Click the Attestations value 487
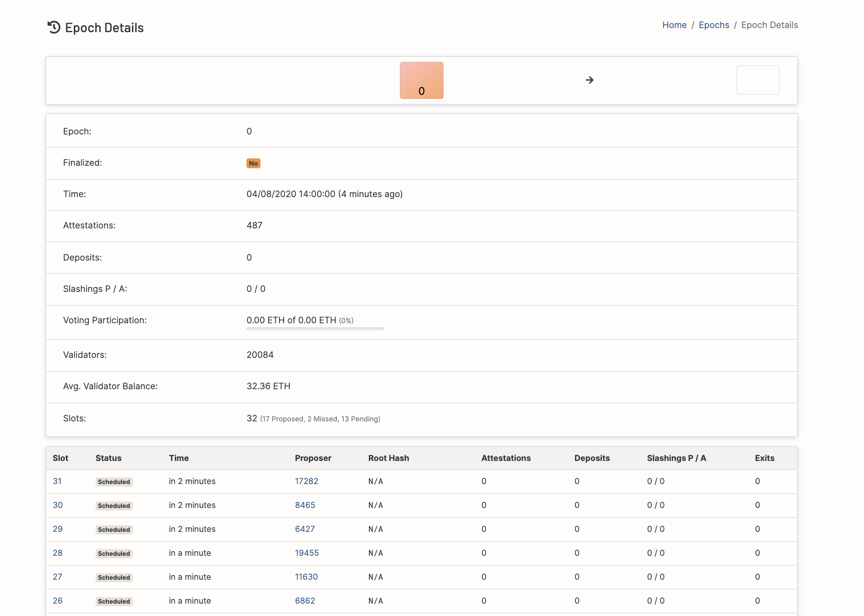864x616 pixels. 254,226
